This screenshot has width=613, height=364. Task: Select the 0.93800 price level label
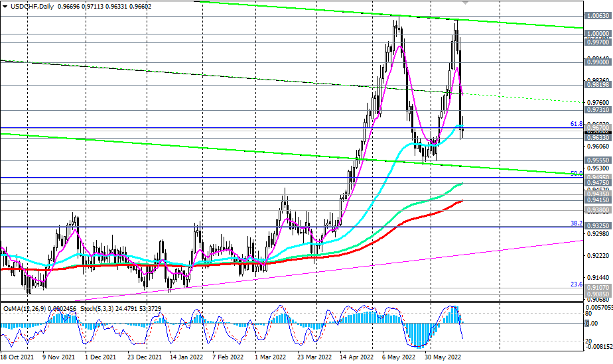[598, 210]
